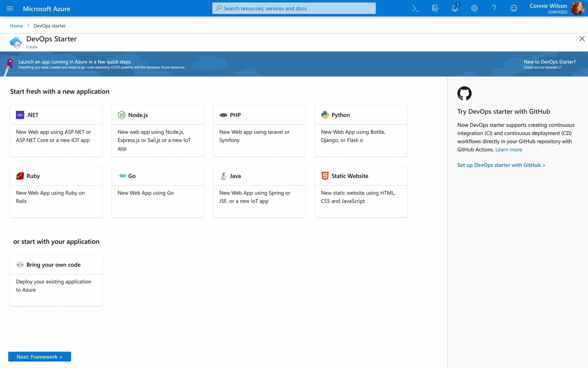Open Connie Wilson account menu avatar

point(577,9)
